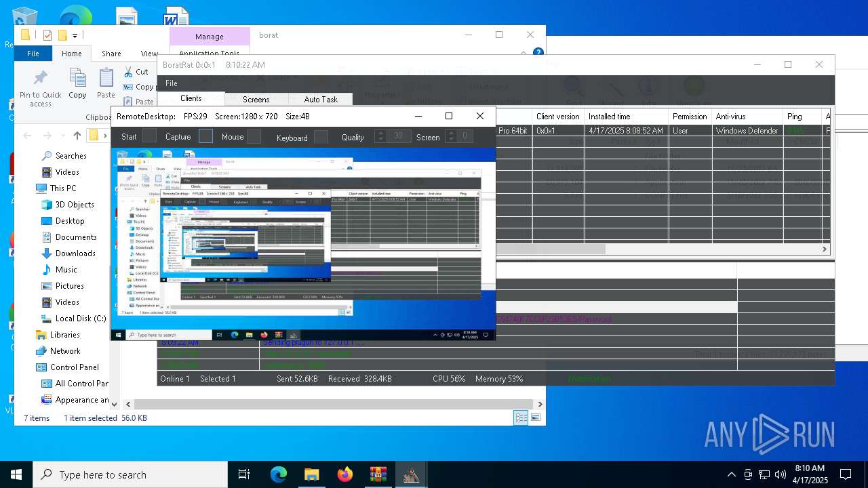Viewport: 868px width, 488px height.
Task: Open Windows Start menu
Action: [16, 474]
